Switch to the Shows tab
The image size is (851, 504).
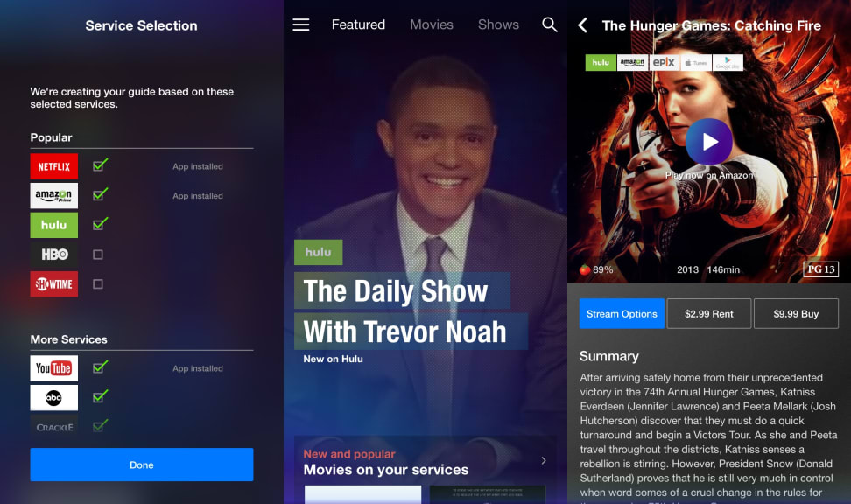point(498,24)
